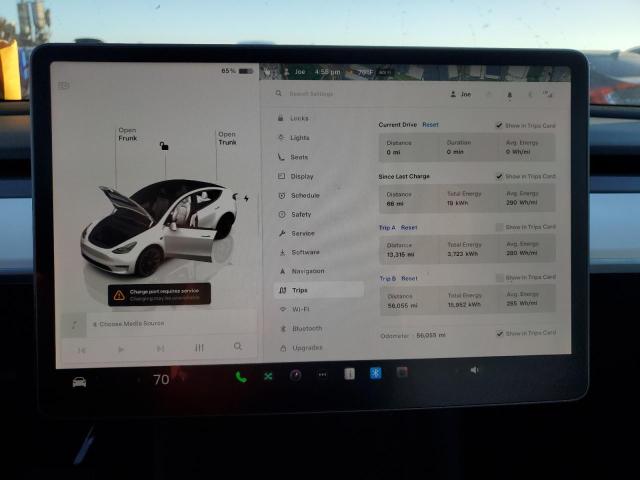This screenshot has height=480, width=640.
Task: Open the info manual app icon
Action: tap(349, 373)
